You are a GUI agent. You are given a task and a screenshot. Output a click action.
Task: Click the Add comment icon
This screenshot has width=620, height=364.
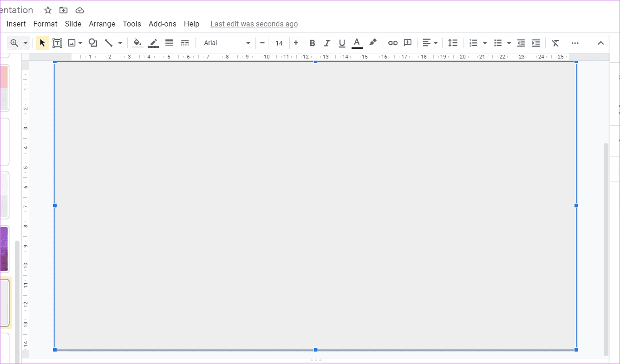pos(408,43)
